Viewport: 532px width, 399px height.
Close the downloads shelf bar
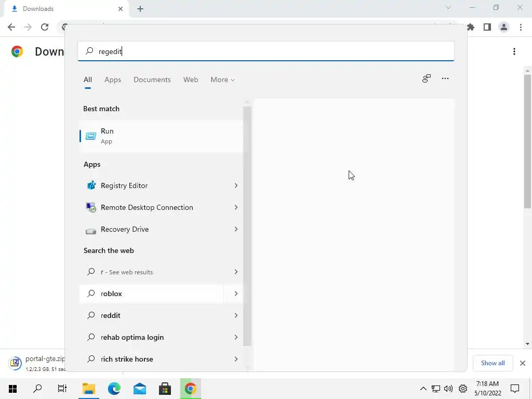523,363
